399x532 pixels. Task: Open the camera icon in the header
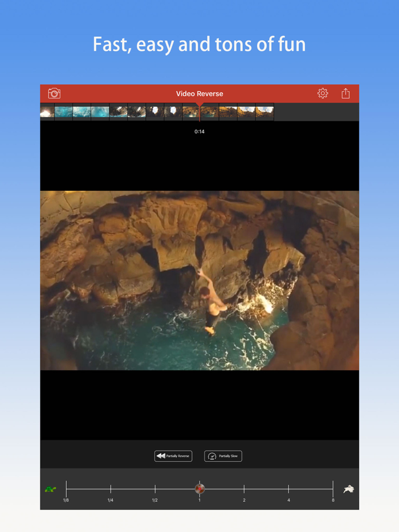click(x=54, y=93)
